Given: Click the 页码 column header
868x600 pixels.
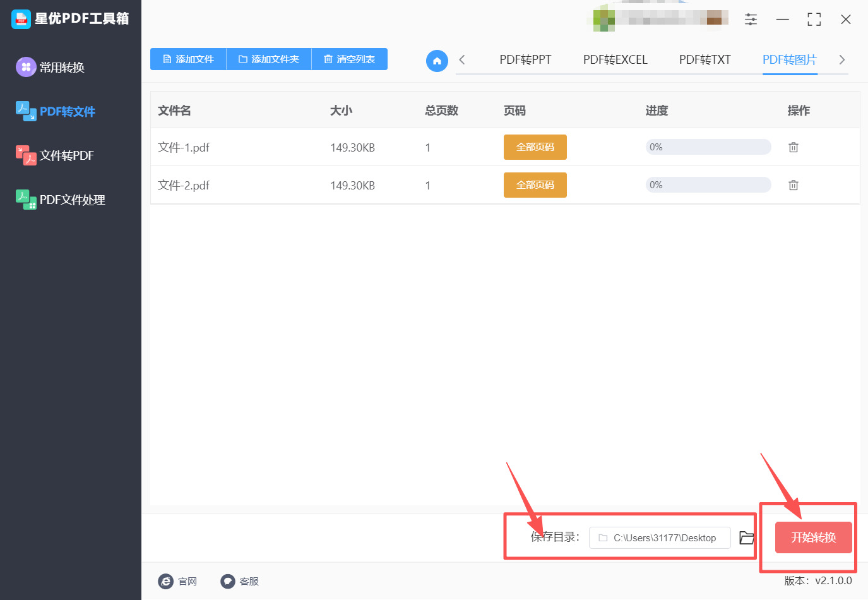Looking at the screenshot, I should (515, 111).
